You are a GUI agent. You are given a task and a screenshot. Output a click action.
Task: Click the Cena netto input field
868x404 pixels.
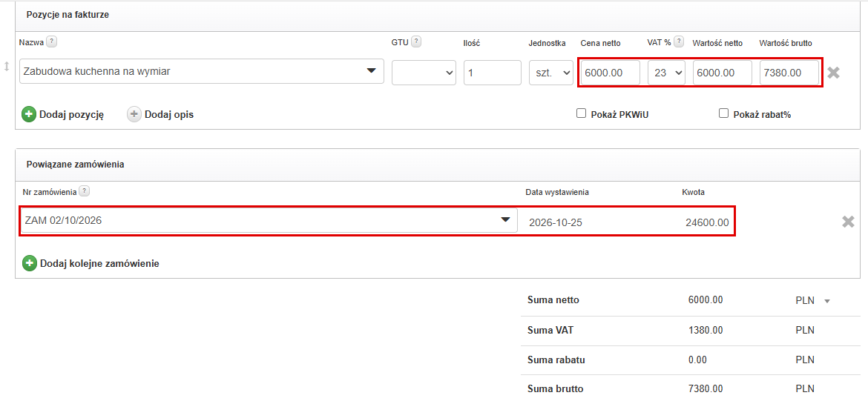(x=611, y=73)
